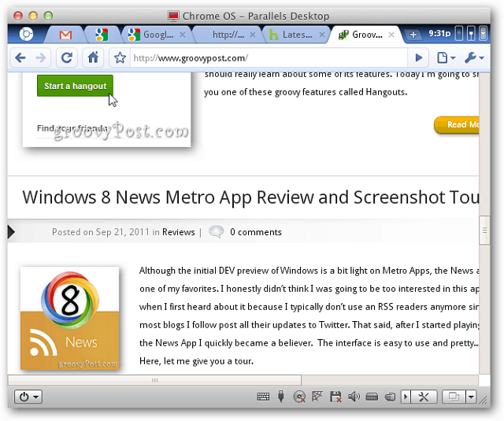This screenshot has height=421, width=504.
Task: Click the floppy disk status icon
Action: (x=335, y=397)
